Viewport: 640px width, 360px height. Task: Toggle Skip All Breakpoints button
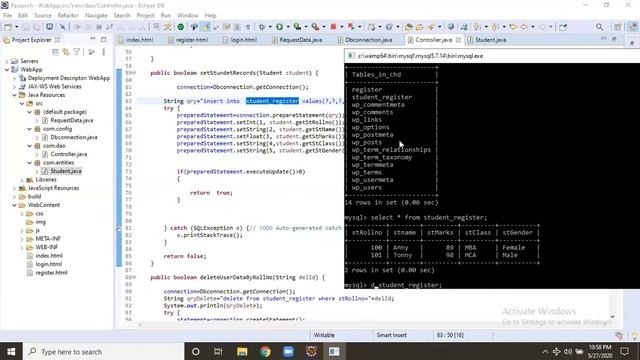(x=62, y=27)
